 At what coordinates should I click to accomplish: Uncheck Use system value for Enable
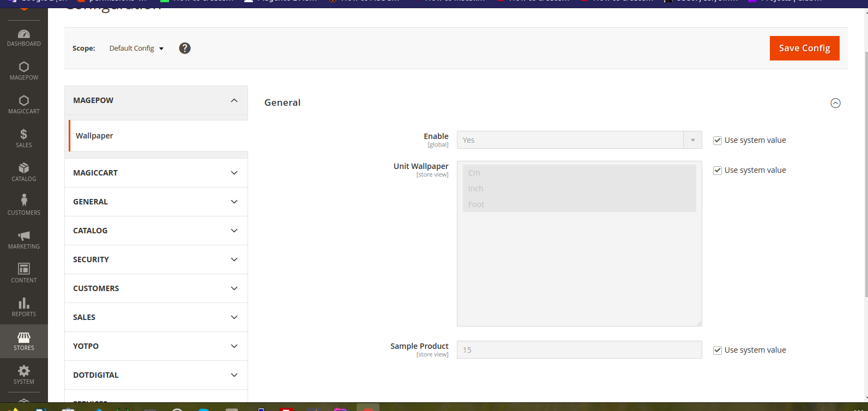point(718,141)
